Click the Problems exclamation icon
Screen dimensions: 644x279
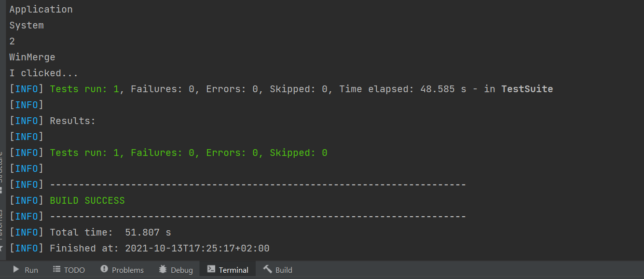coord(104,269)
